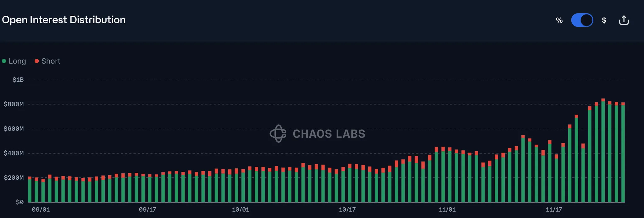Click the 11/17 date label

coord(554,210)
